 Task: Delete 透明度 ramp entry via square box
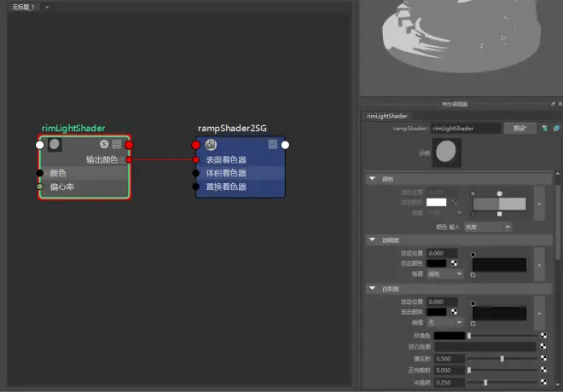pyautogui.click(x=473, y=275)
